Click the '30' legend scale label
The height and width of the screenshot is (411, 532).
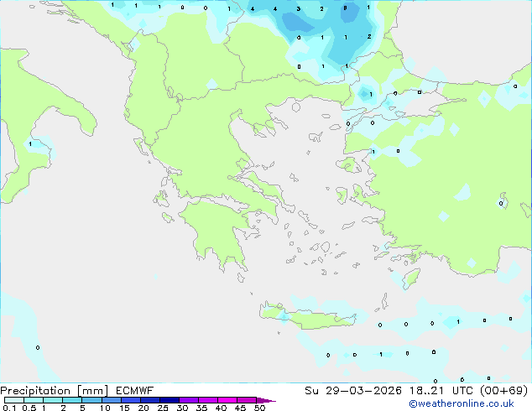[x=182, y=408]
